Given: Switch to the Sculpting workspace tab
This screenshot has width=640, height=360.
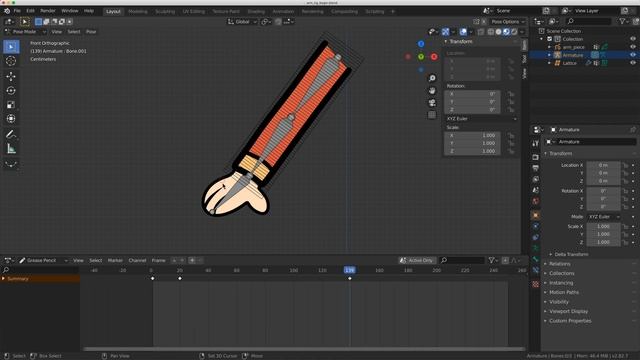Looking at the screenshot, I should pos(165,11).
